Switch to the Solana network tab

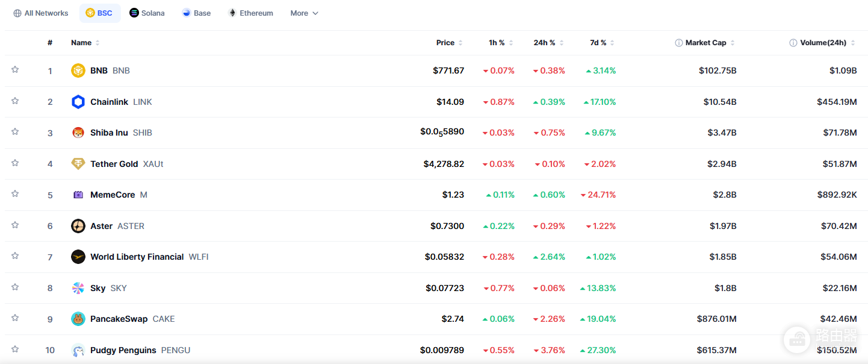click(x=147, y=13)
